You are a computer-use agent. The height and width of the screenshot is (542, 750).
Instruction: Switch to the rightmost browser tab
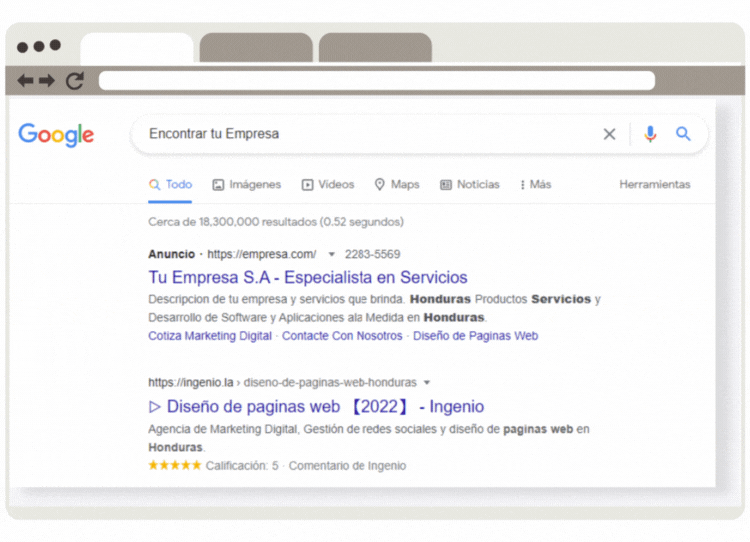375,48
